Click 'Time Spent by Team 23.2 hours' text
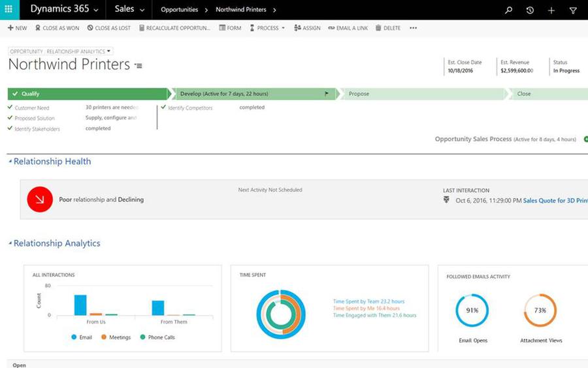 [x=368, y=301]
